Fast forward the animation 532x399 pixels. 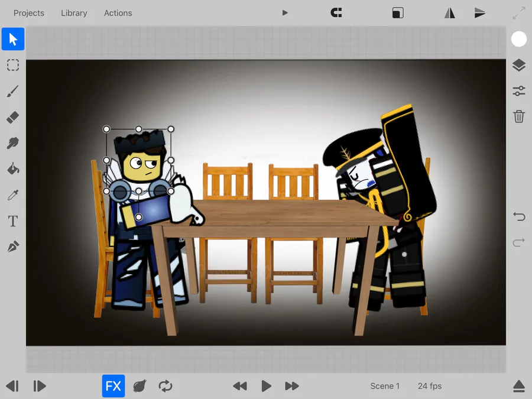292,386
